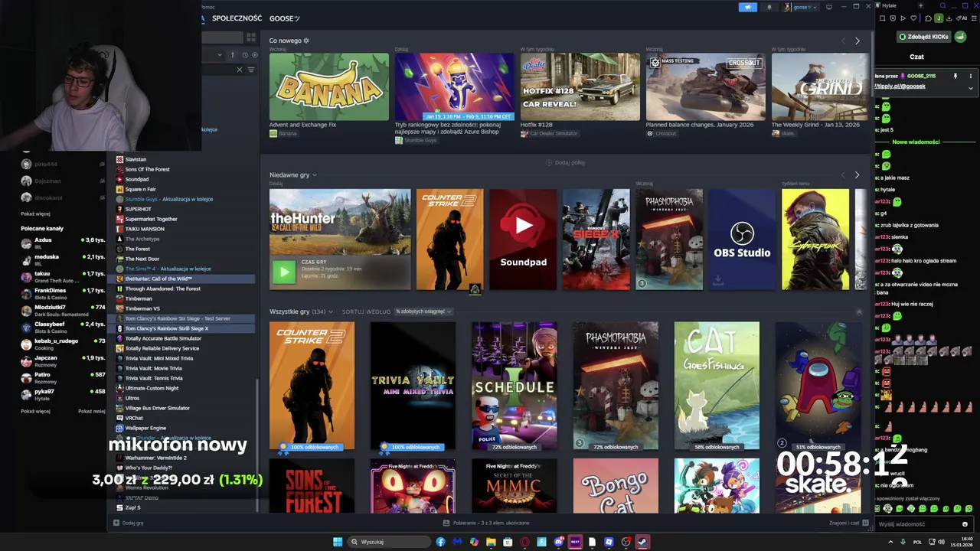Select Sons Of The Forest in list
The image size is (980, 551).
pos(147,169)
